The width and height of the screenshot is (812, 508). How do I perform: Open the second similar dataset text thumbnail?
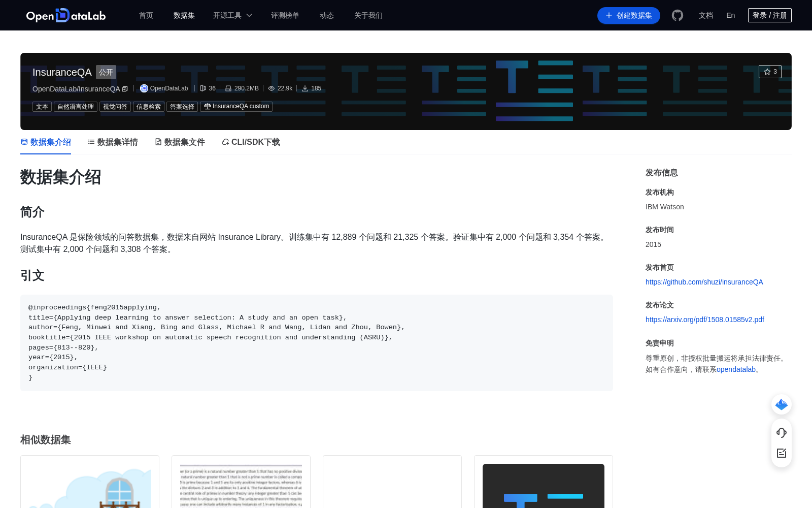click(x=241, y=486)
